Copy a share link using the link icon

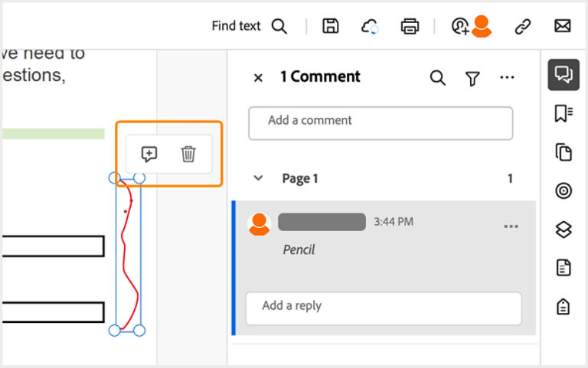522,26
